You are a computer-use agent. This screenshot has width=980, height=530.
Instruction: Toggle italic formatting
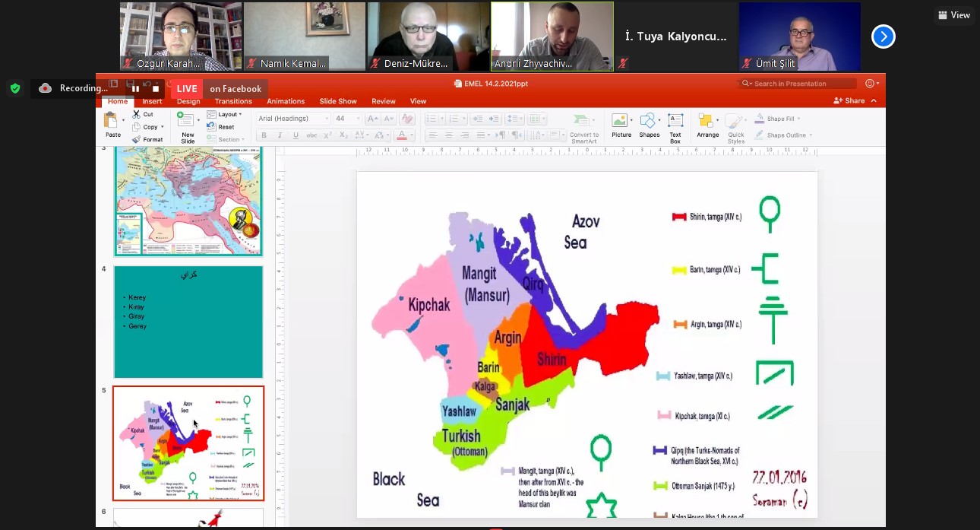point(280,135)
